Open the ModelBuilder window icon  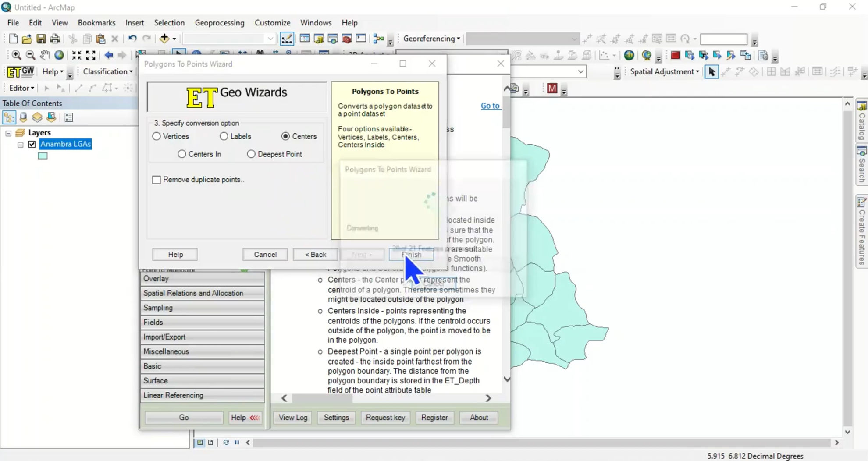[x=379, y=39]
